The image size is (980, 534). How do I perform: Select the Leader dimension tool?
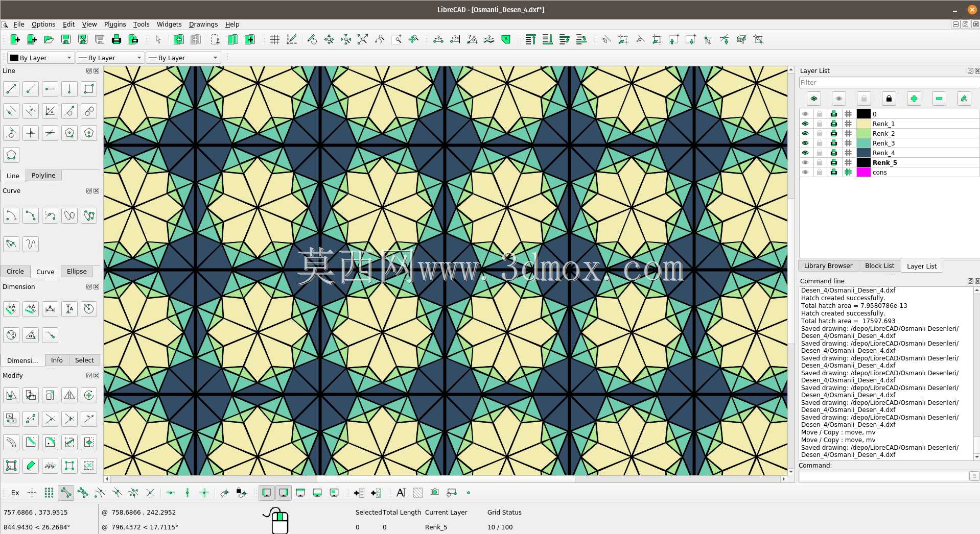[x=50, y=335]
